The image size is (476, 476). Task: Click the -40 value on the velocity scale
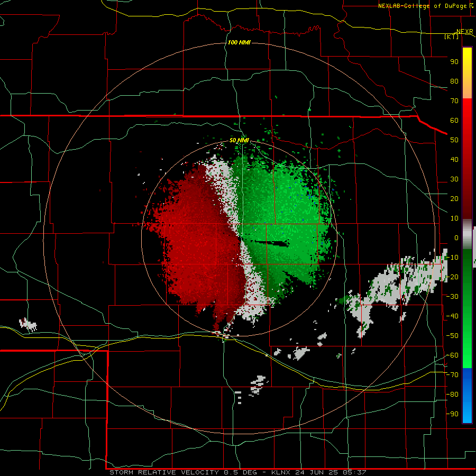452,316
